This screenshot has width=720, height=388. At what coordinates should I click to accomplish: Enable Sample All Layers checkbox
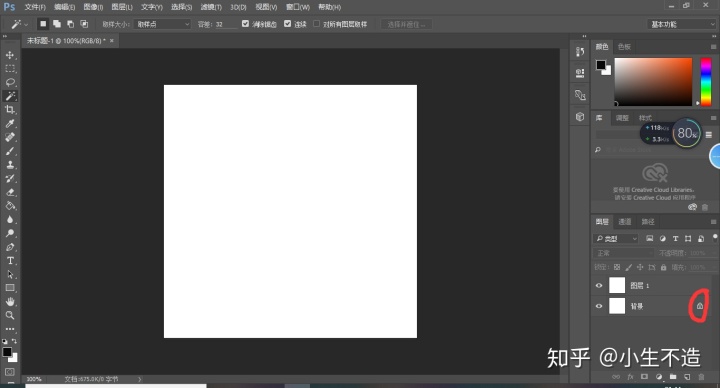click(316, 24)
